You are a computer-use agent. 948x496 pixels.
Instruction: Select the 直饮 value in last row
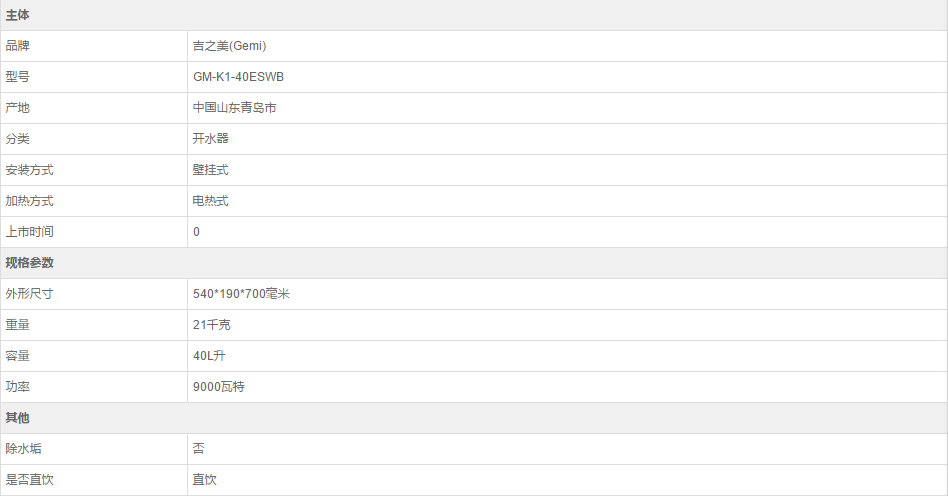pyautogui.click(x=204, y=480)
